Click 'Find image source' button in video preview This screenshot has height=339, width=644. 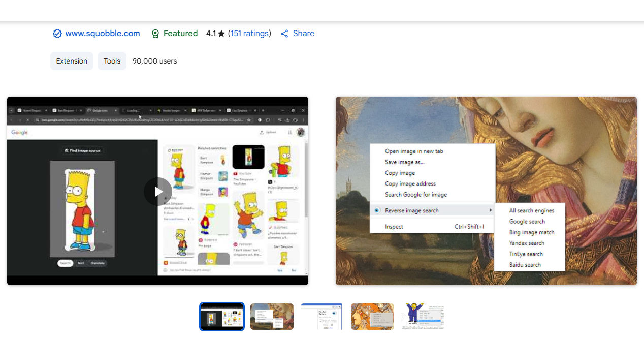[82, 150]
